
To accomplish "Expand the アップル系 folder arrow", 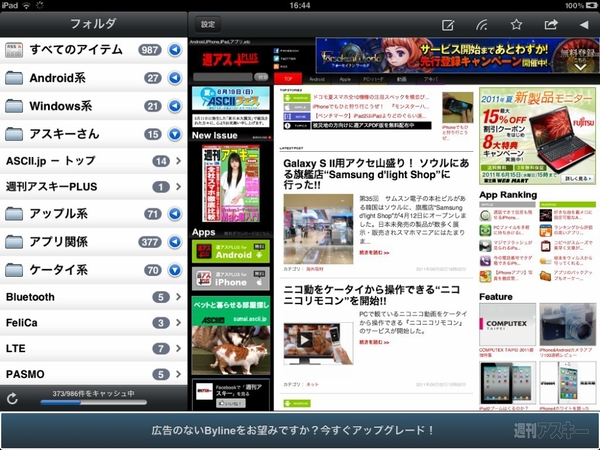I will coord(175,214).
